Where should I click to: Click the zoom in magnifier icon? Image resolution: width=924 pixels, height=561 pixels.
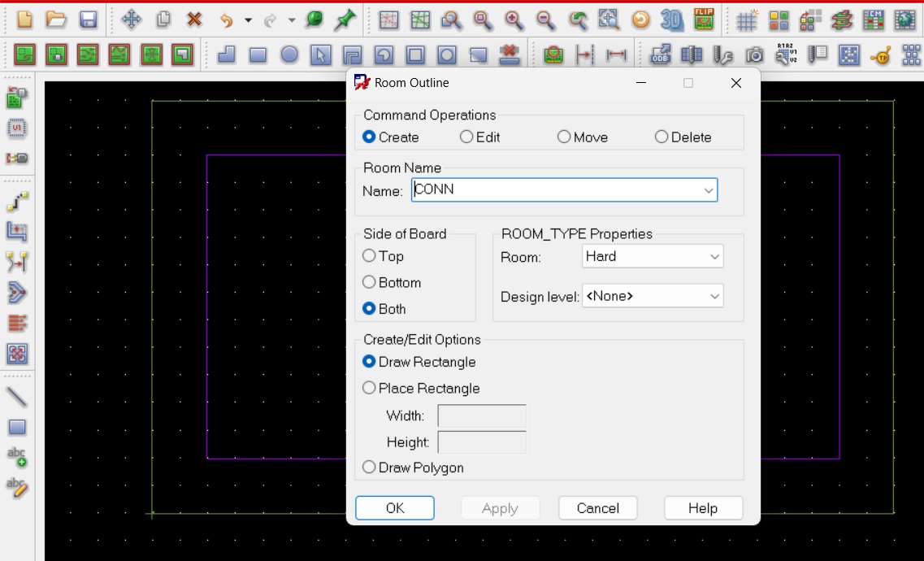(x=514, y=20)
